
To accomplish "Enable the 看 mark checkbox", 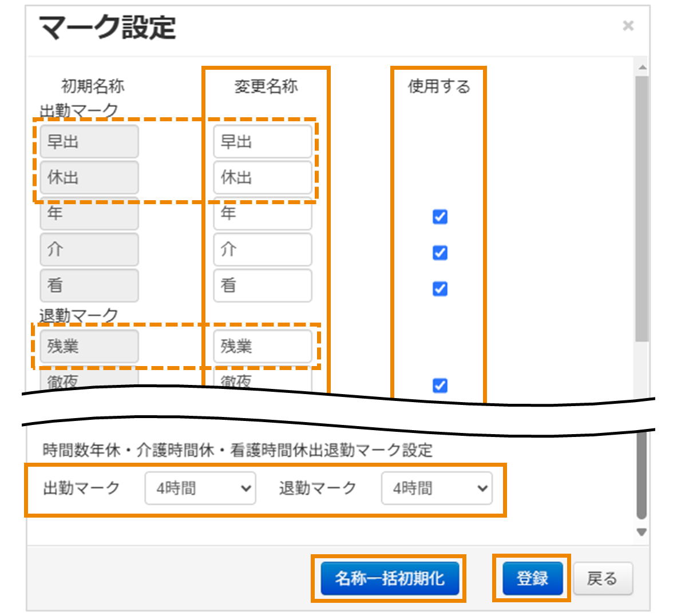I will (439, 289).
